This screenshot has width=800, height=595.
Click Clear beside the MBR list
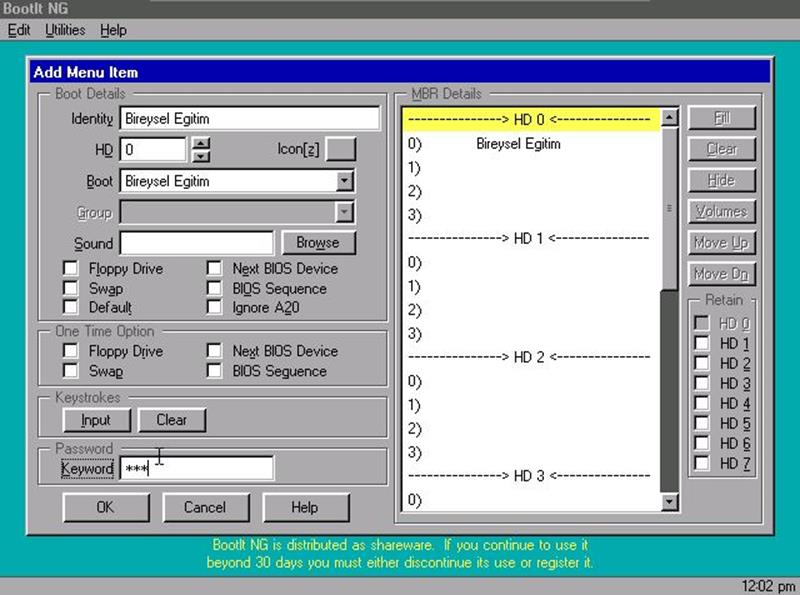pyautogui.click(x=722, y=150)
